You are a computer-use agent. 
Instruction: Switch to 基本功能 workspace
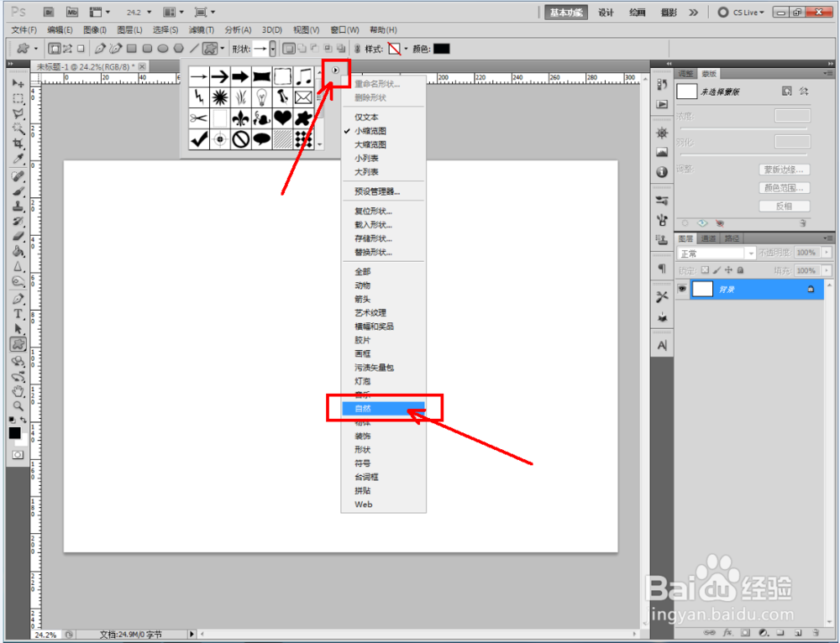tap(565, 13)
